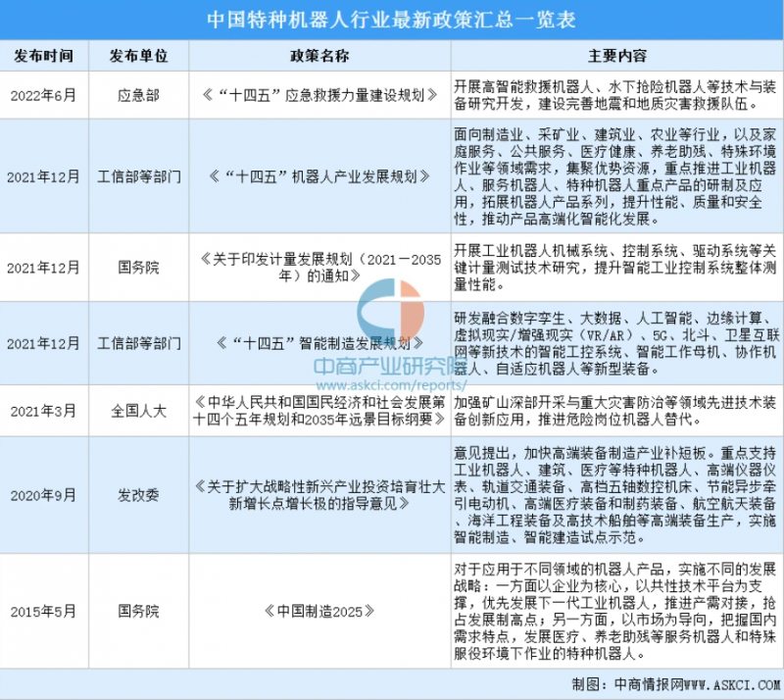Click the date cell 2020年9月
784x700 pixels.
click(x=43, y=495)
